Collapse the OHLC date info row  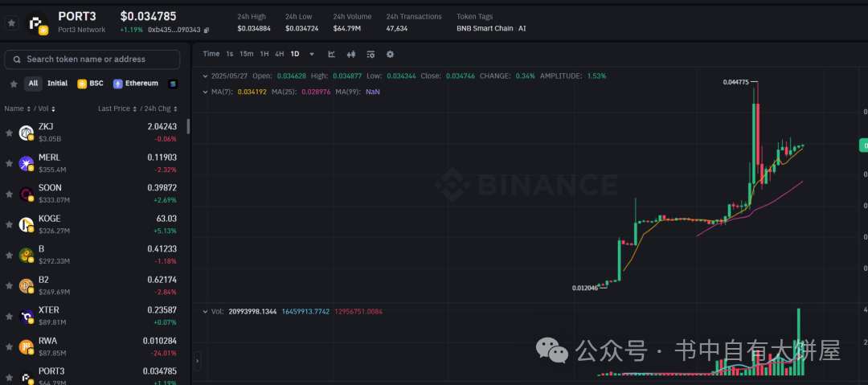pyautogui.click(x=206, y=76)
